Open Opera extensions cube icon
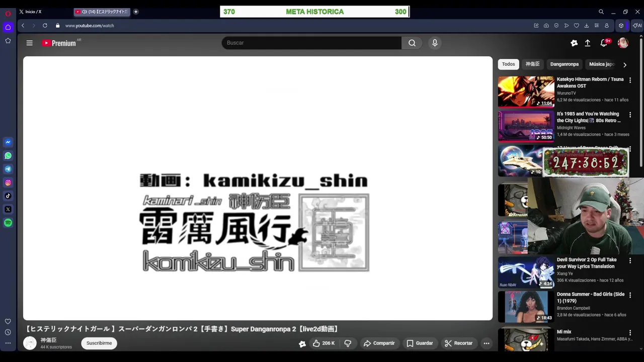The height and width of the screenshot is (362, 644). [x=621, y=26]
